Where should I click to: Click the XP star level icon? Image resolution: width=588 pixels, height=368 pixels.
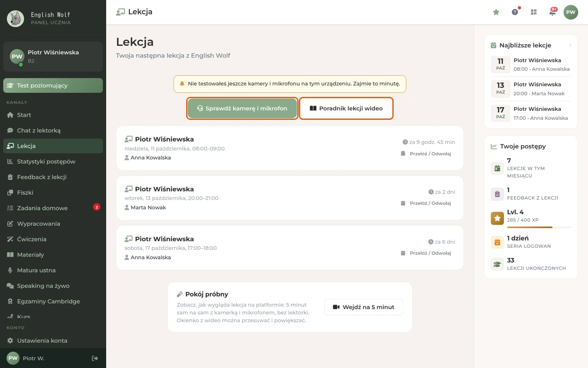(497, 218)
